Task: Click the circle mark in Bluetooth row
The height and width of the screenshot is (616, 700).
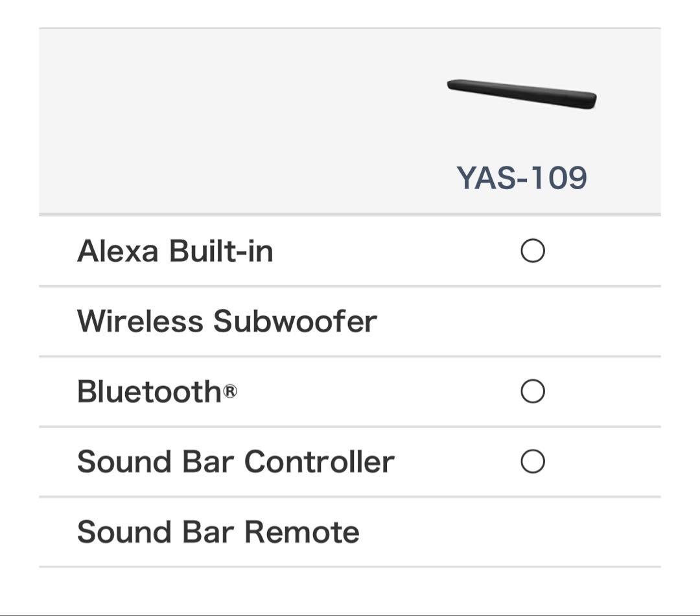Action: [532, 391]
